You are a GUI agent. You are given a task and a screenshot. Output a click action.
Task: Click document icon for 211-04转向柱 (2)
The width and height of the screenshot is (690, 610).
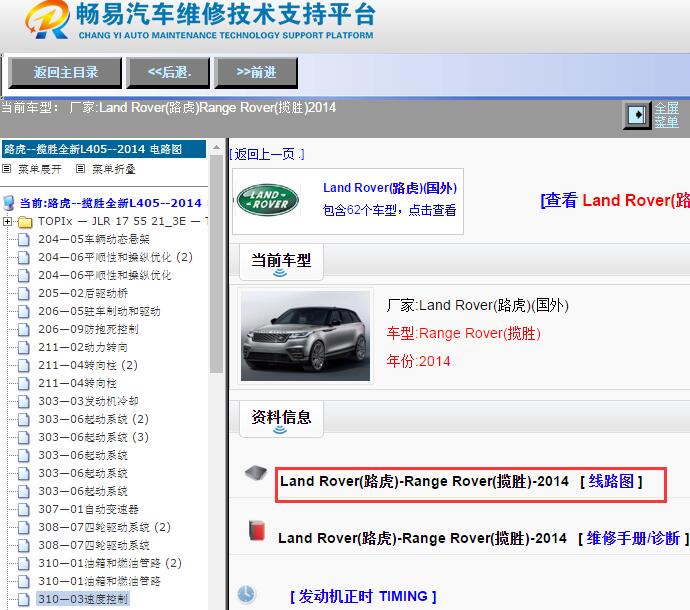click(x=23, y=365)
